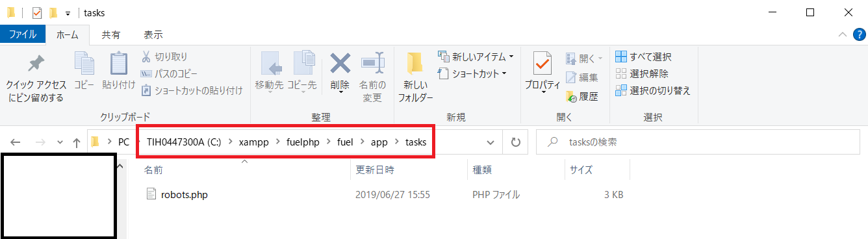This screenshot has height=239, width=868.
Task: Click Paste shortcut (ショートカットの貼り付け)
Action: coord(192,90)
